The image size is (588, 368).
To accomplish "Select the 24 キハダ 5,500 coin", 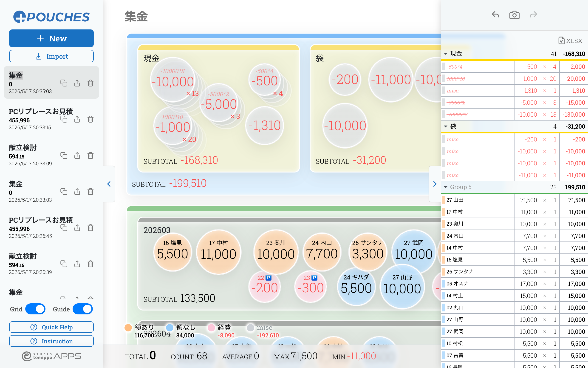I will pos(356,287).
